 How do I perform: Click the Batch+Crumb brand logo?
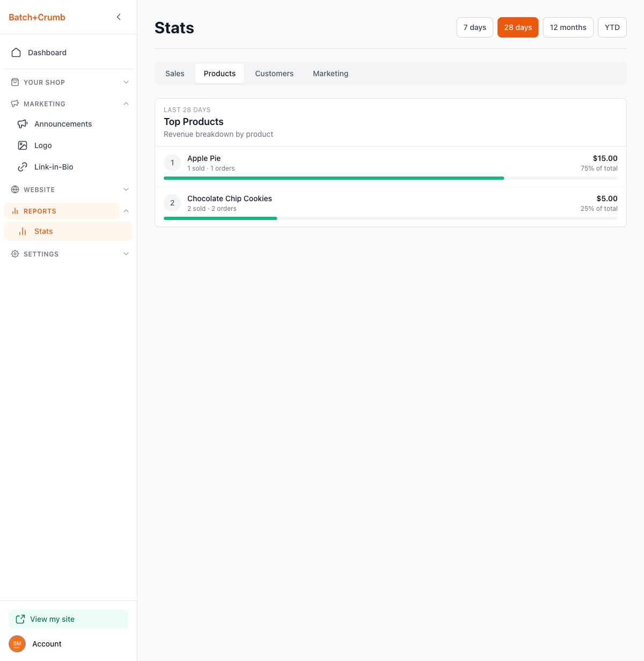point(37,17)
